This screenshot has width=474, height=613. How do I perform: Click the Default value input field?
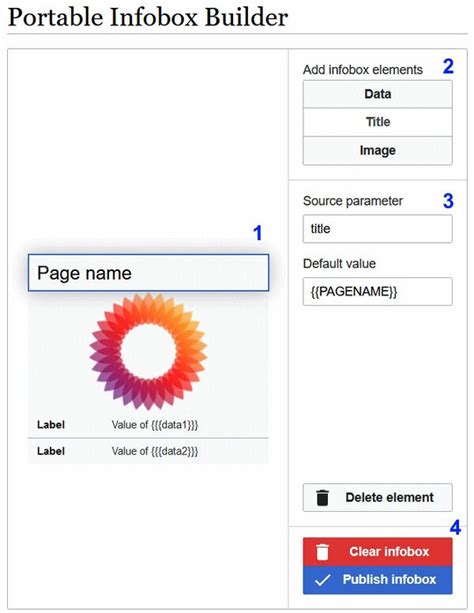pyautogui.click(x=377, y=292)
